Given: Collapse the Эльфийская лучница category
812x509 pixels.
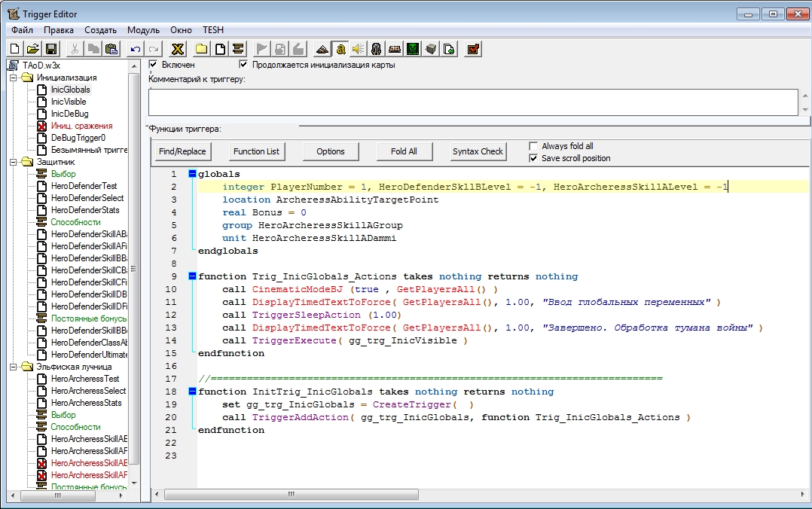Looking at the screenshot, I should coord(14,367).
